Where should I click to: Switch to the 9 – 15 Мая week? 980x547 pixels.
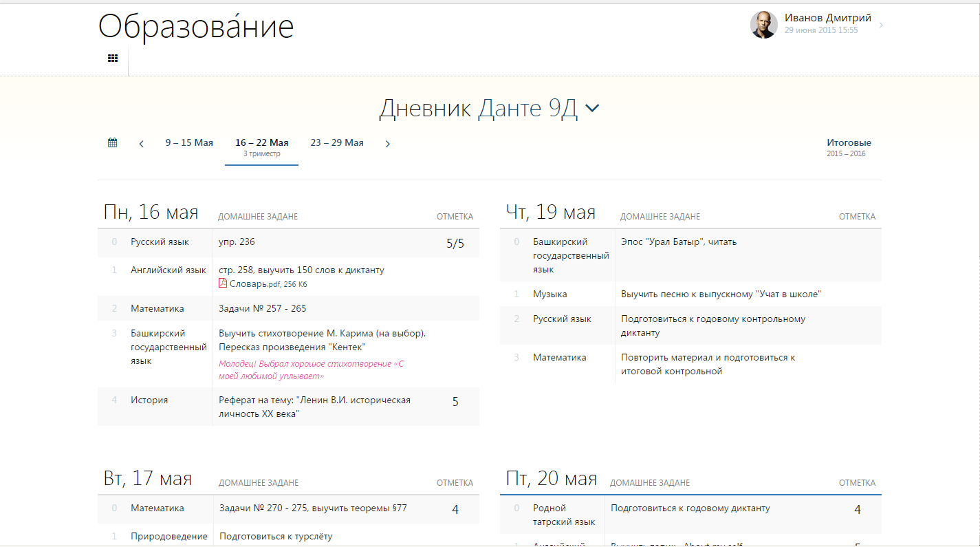coord(189,143)
